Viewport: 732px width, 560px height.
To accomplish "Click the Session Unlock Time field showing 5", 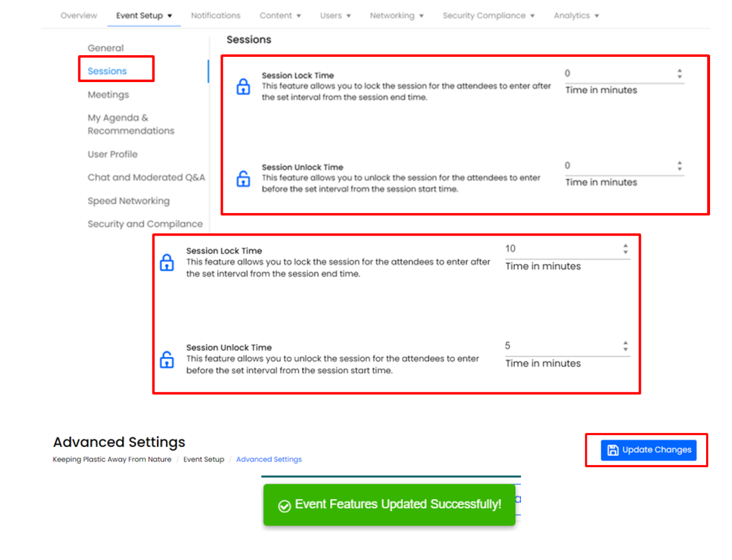I will click(x=560, y=346).
